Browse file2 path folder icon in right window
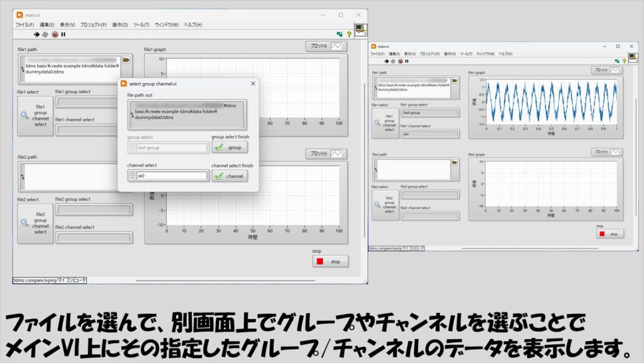 (454, 162)
